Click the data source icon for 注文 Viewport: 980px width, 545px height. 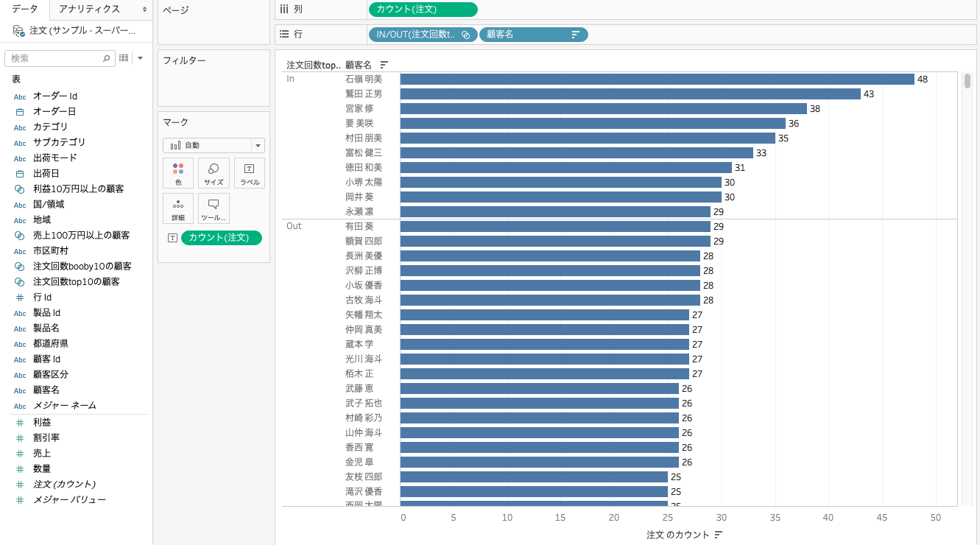click(x=19, y=30)
